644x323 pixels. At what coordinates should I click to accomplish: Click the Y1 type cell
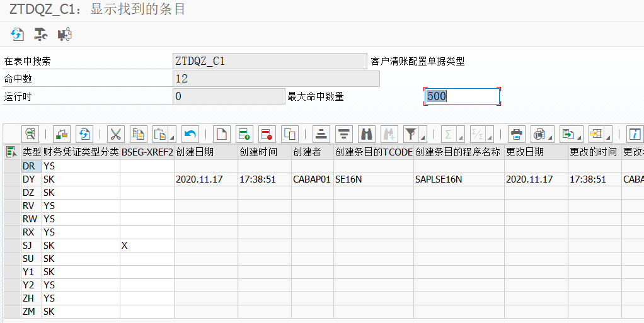tap(32, 272)
